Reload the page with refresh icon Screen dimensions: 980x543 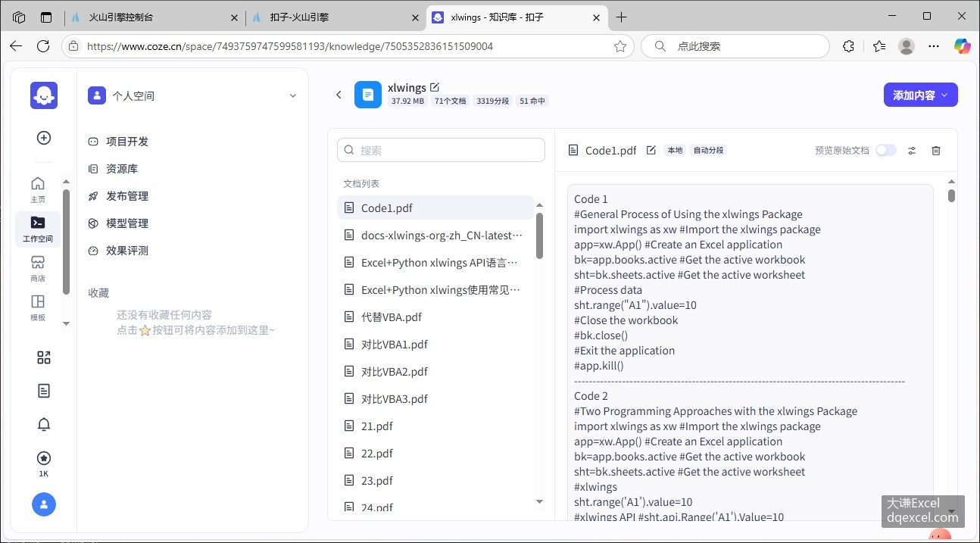click(43, 46)
